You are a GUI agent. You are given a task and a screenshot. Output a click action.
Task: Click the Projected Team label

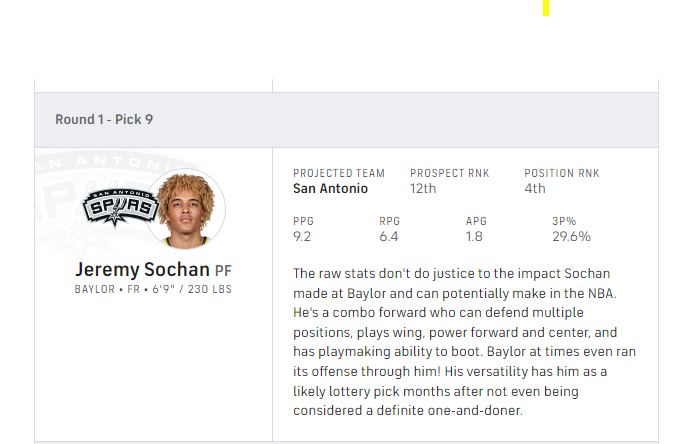pos(339,173)
